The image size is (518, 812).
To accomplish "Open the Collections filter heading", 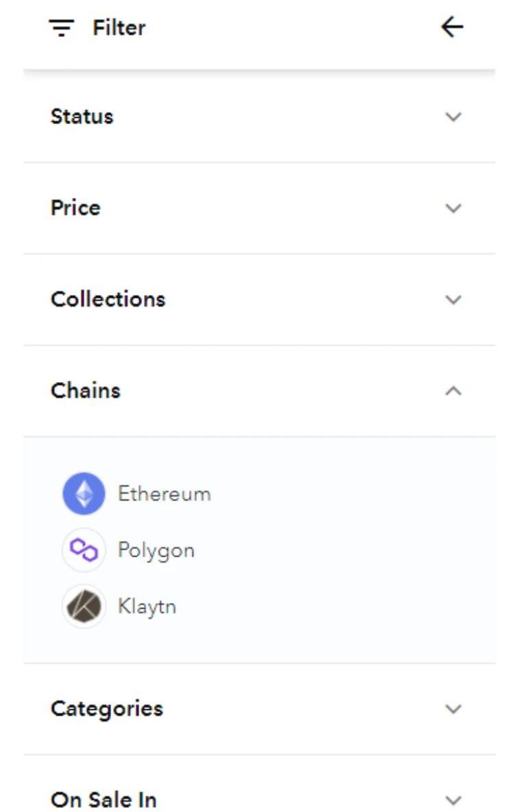I will 108,299.
